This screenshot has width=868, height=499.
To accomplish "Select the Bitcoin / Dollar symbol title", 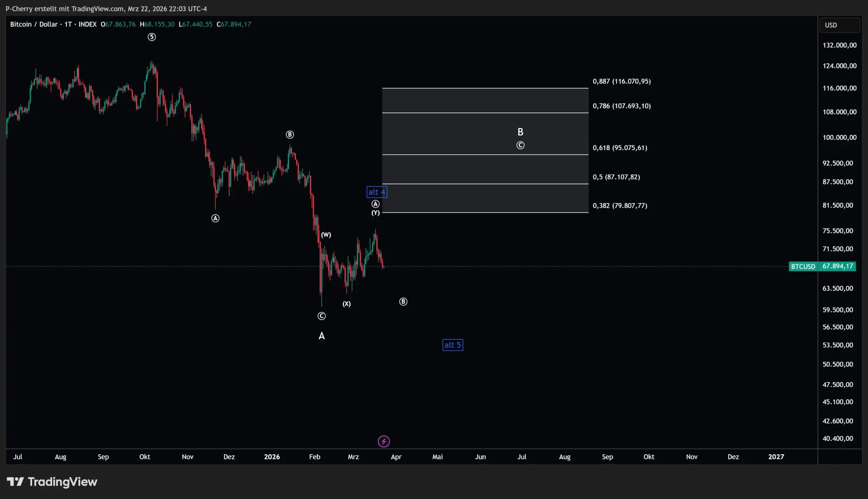I will [35, 24].
